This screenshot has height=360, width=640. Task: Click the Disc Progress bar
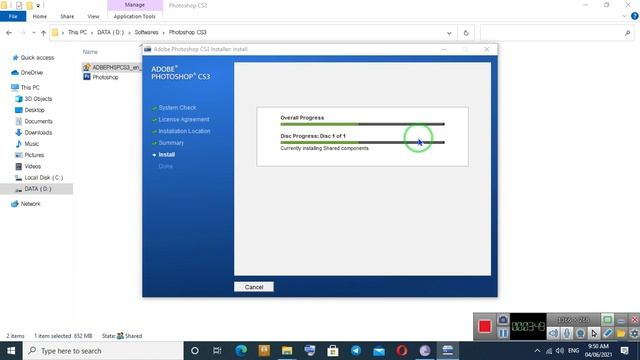362,142
